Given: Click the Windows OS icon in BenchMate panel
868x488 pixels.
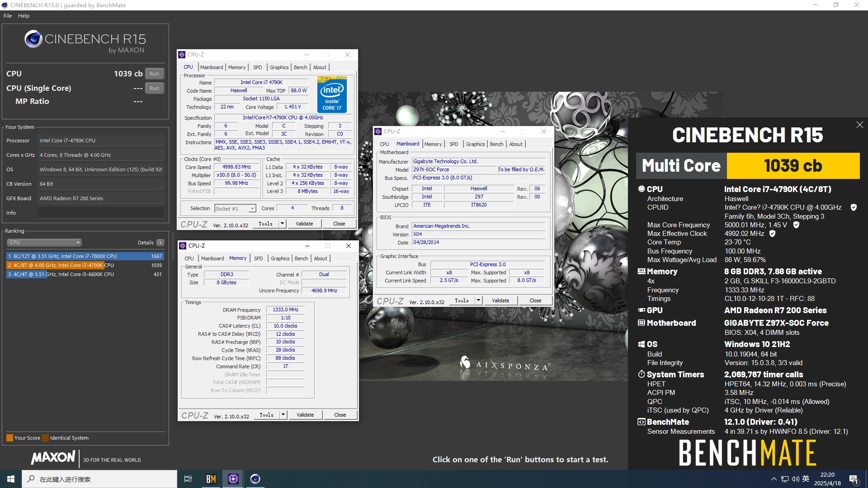Looking at the screenshot, I should pyautogui.click(x=641, y=344).
